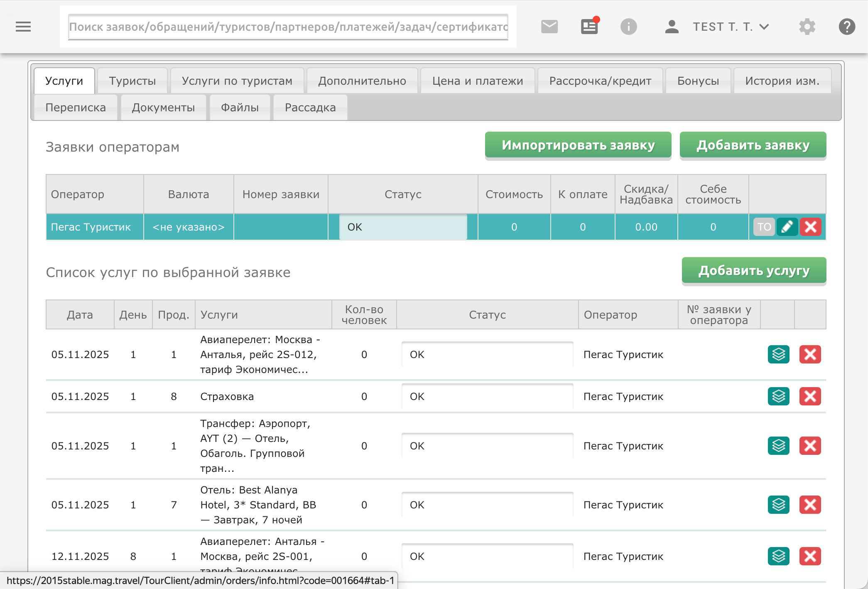The image size is (868, 589).
Task: Open status dropdown of the operator request
Action: [x=403, y=227]
